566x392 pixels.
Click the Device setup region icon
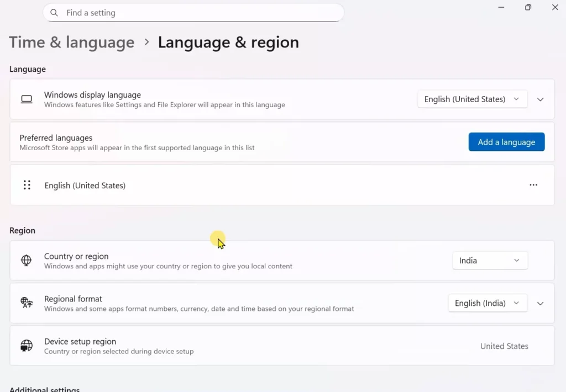(26, 346)
